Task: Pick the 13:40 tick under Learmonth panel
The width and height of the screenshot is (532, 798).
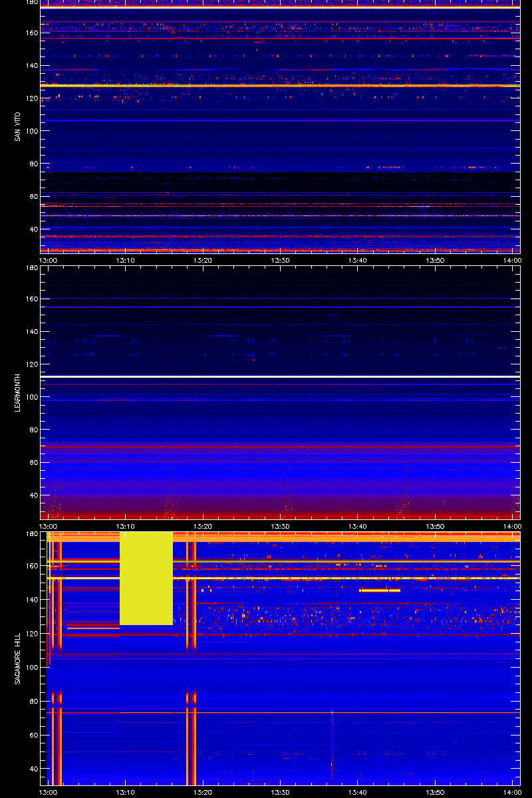Action: [358, 527]
